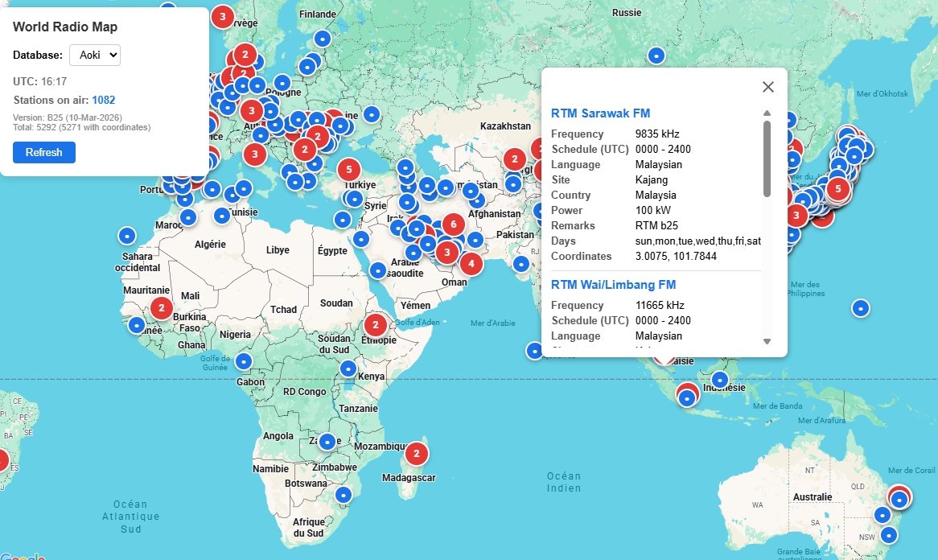938x560 pixels.
Task: Select the station marker in Finland
Action: pos(323,39)
